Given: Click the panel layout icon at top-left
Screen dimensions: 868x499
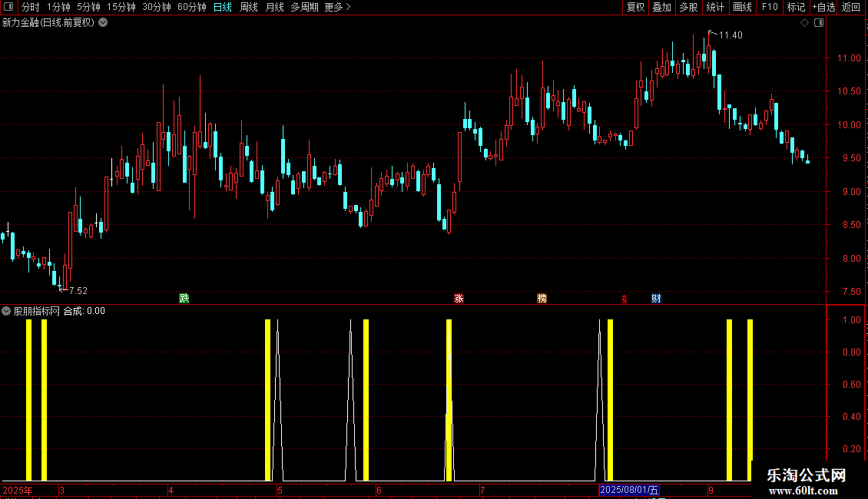Looking at the screenshot, I should pyautogui.click(x=8, y=7).
